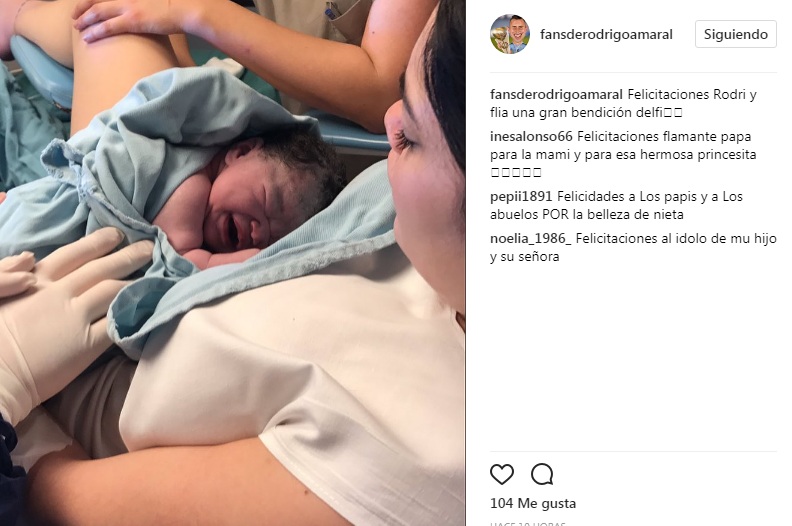
Task: Click inesalonso66's comment text
Action: tap(623, 154)
